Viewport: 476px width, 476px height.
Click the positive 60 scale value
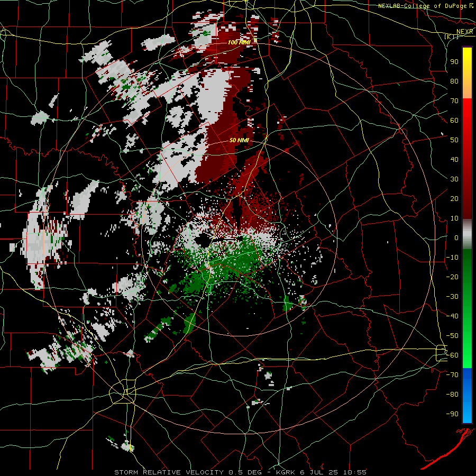(x=454, y=121)
